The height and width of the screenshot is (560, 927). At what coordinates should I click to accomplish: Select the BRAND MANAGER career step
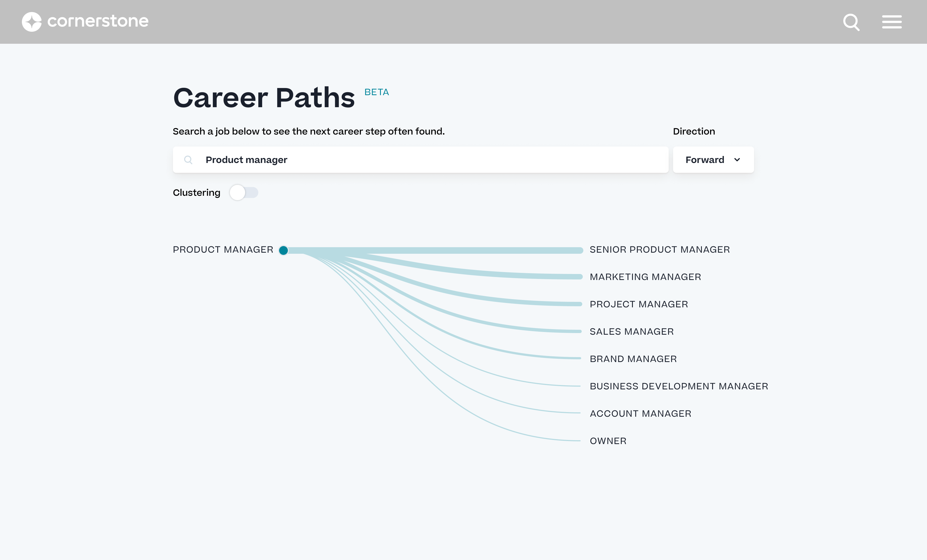633,359
